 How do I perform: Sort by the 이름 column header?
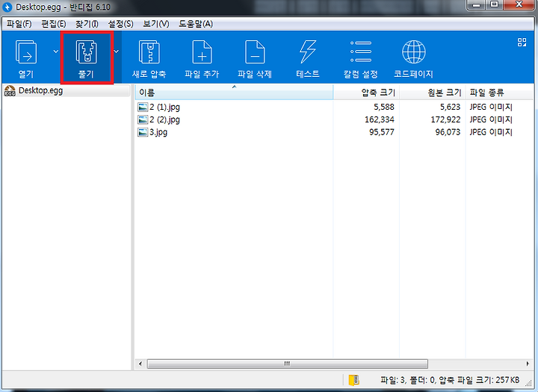(x=234, y=93)
